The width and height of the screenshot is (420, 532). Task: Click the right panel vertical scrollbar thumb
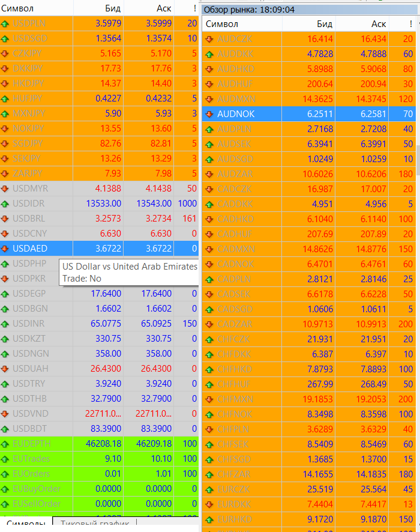coord(418,160)
